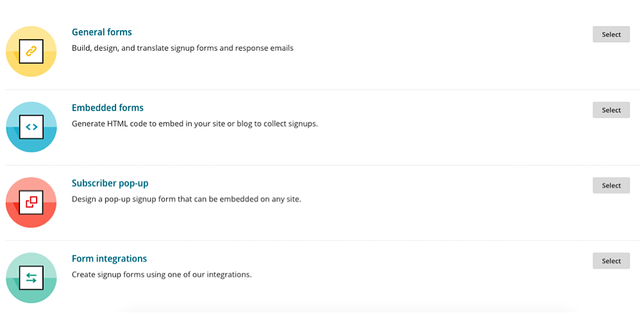Open the Subscriber pop-up heading link
This screenshot has width=644, height=314.
110,183
